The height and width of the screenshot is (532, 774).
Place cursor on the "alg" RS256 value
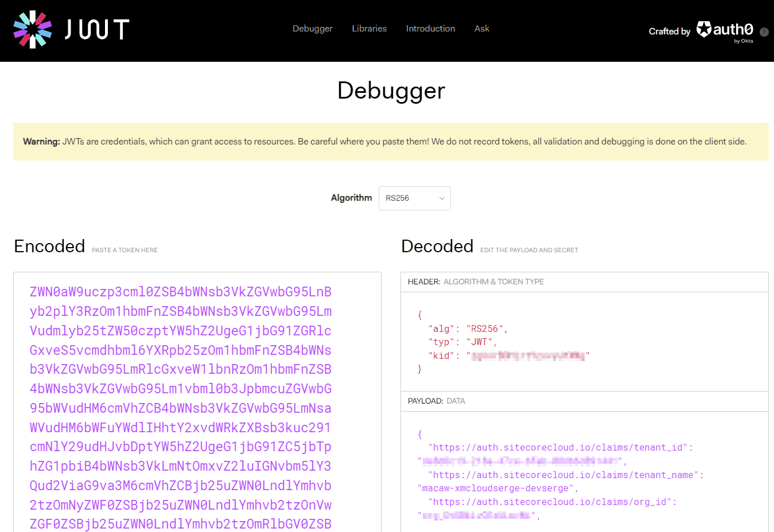tap(484, 328)
